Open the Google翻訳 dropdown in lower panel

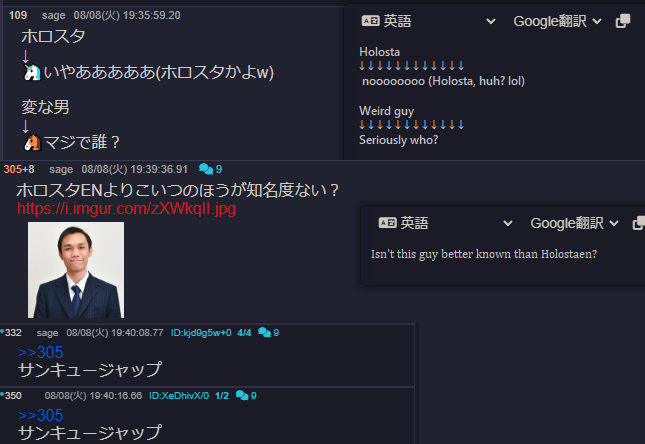(574, 223)
